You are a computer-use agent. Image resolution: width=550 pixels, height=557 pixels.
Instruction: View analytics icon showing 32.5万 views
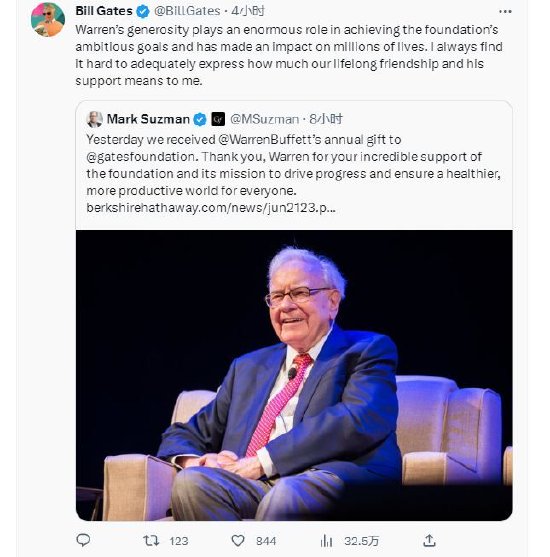click(326, 541)
